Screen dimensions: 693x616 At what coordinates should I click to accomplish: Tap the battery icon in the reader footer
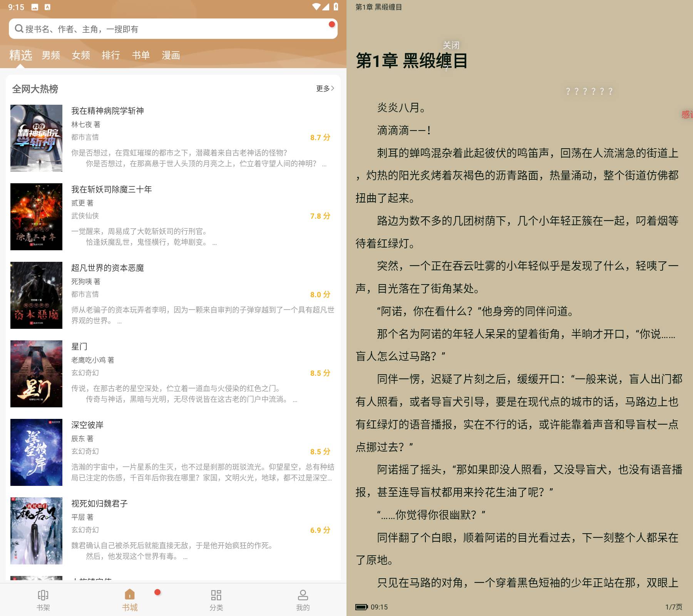click(x=362, y=607)
